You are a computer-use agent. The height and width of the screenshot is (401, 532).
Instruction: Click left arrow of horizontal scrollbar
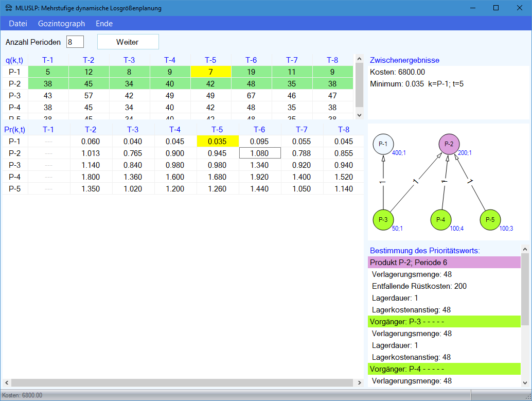pyautogui.click(x=7, y=383)
